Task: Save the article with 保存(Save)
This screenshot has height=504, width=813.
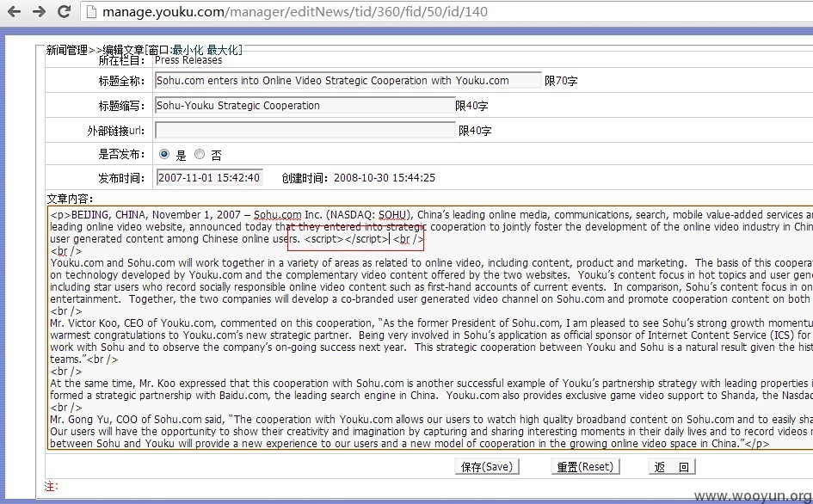Action: (x=487, y=467)
